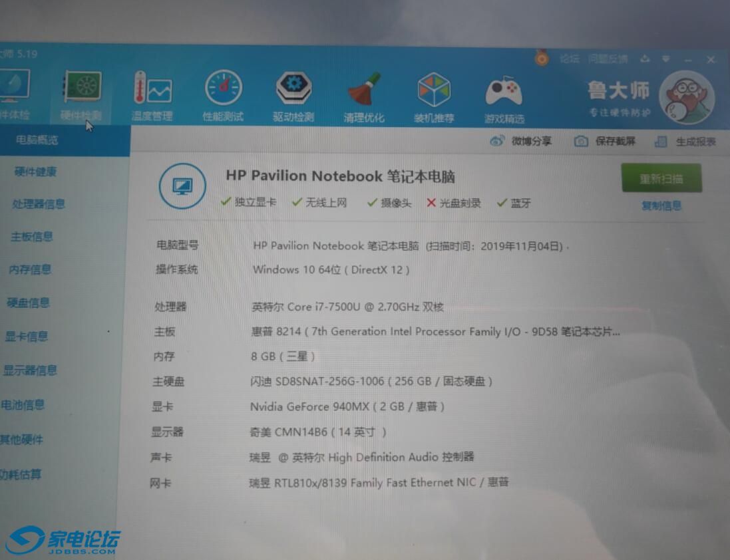730x560 pixels.
Task: Open 电池信息 in the sidebar
Action: (23, 404)
